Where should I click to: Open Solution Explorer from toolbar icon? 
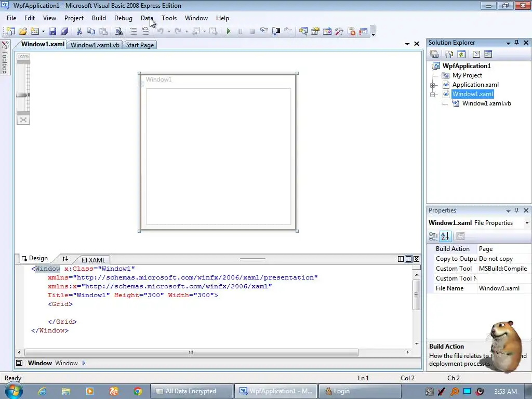pos(303,32)
